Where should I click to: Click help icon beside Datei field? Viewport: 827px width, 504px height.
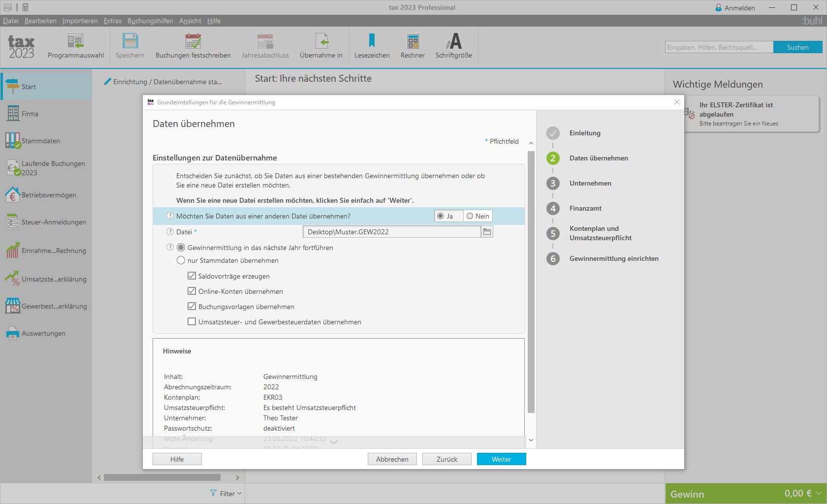pos(170,232)
